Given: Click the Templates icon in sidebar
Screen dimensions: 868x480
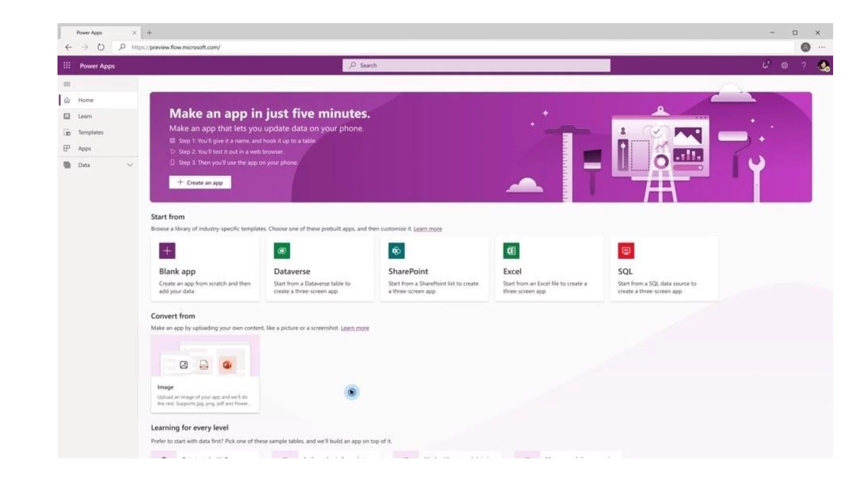Looking at the screenshot, I should point(67,132).
